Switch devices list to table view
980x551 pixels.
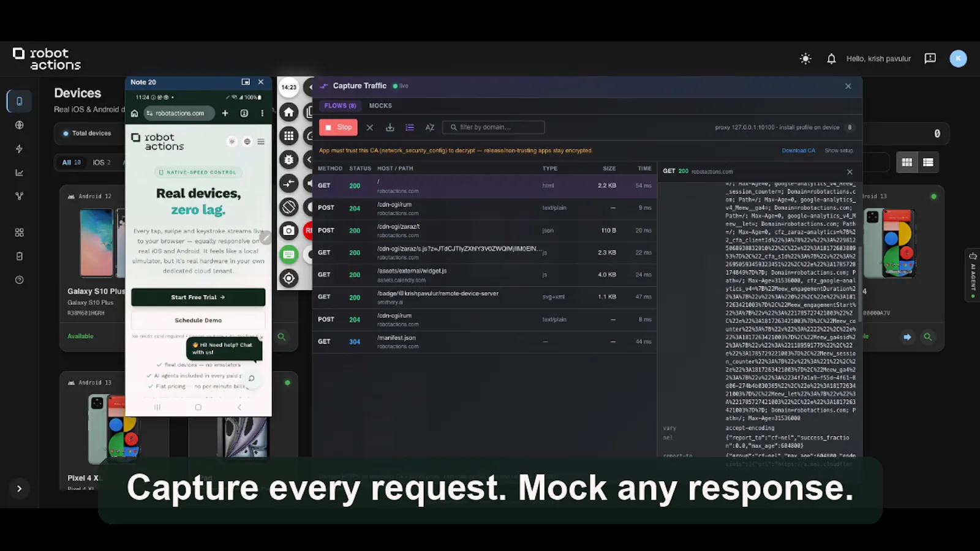(x=928, y=162)
